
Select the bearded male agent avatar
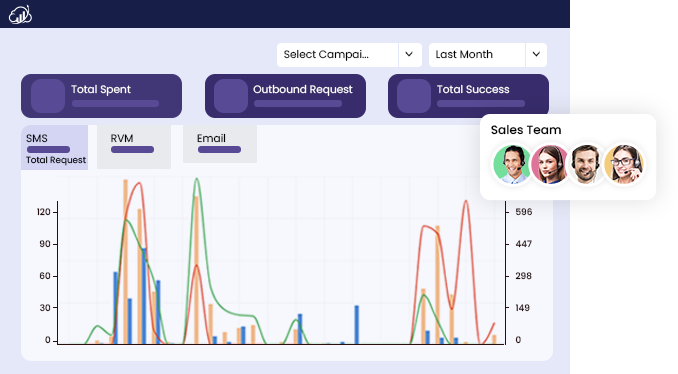[586, 165]
